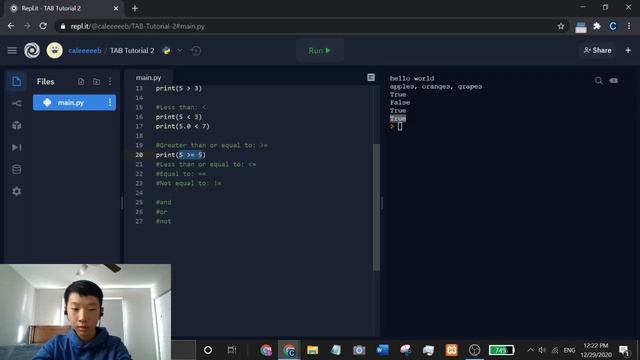
Task: Open the Debugger sidebar icon
Action: (16, 147)
